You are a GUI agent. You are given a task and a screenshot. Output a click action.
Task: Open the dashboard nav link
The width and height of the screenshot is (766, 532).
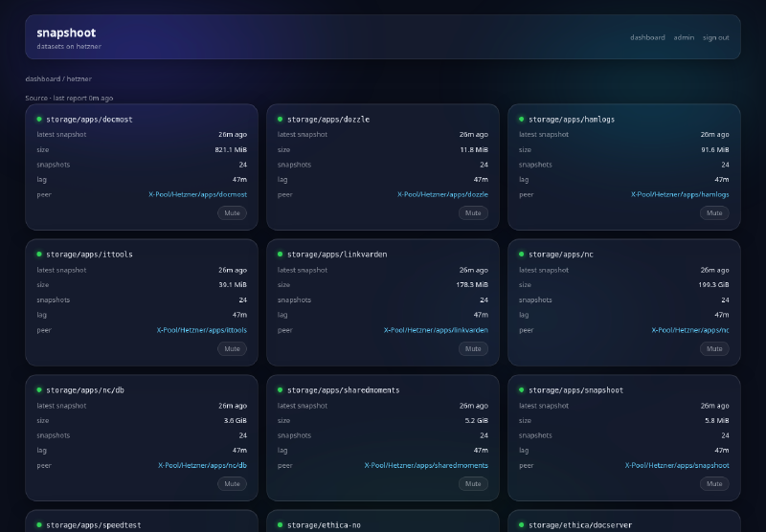647,37
